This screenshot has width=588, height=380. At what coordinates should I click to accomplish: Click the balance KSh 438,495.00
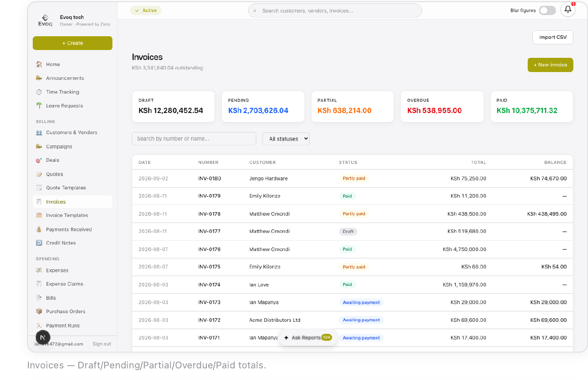(547, 214)
